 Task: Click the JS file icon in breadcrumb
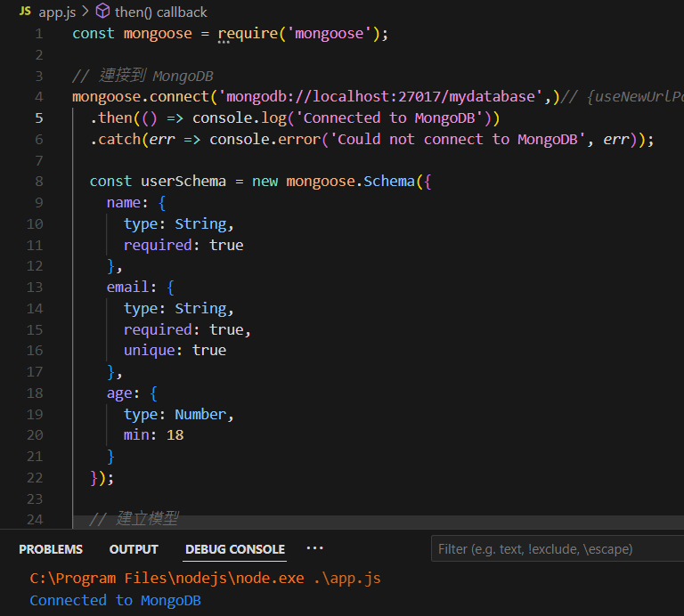point(25,12)
